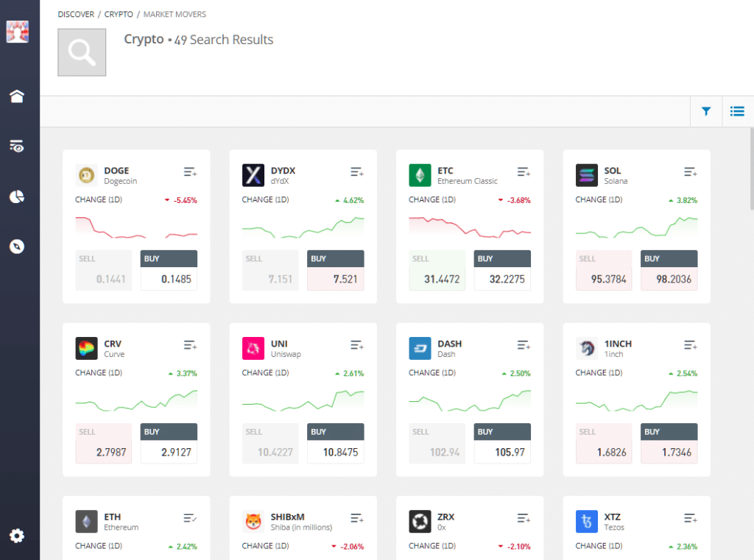Screen dimensions: 754x560
Task: Click the Dash logo icon
Action: [x=420, y=349]
